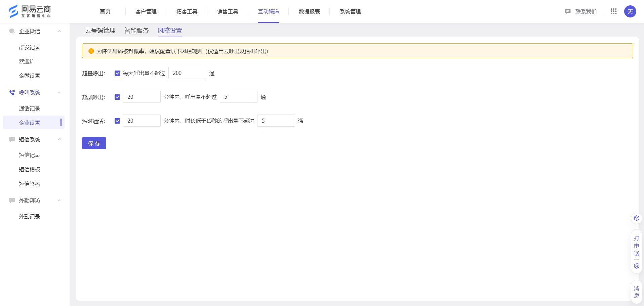
Task: Click the floating cube icon on right
Action: tap(636, 218)
